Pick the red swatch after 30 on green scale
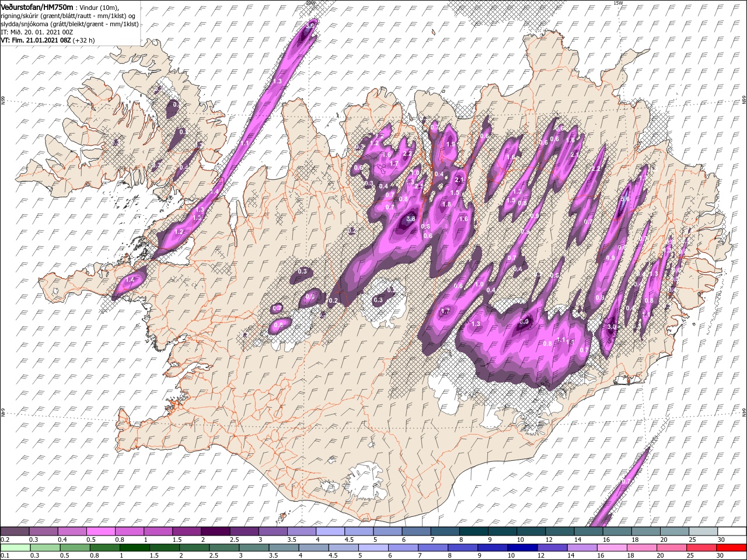This screenshot has width=747, height=560. tap(732, 547)
